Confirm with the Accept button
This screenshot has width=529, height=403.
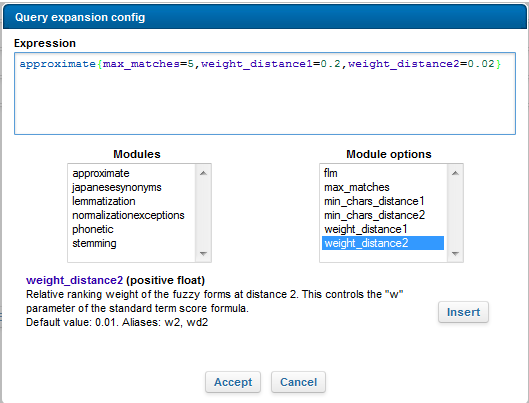tap(233, 382)
